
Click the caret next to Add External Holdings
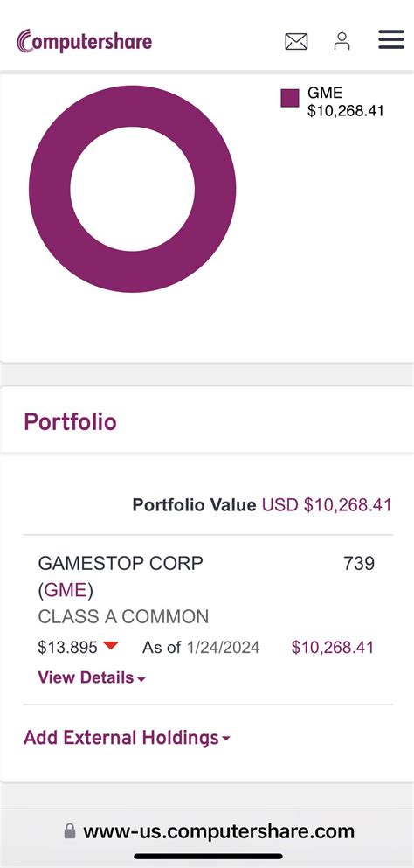[226, 739]
